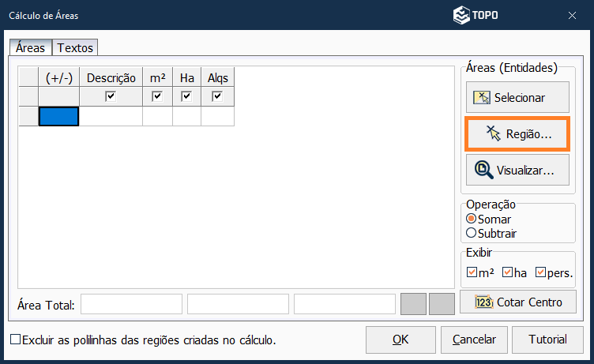Switch to the Textos tab
The width and height of the screenshot is (594, 364).
click(x=75, y=48)
